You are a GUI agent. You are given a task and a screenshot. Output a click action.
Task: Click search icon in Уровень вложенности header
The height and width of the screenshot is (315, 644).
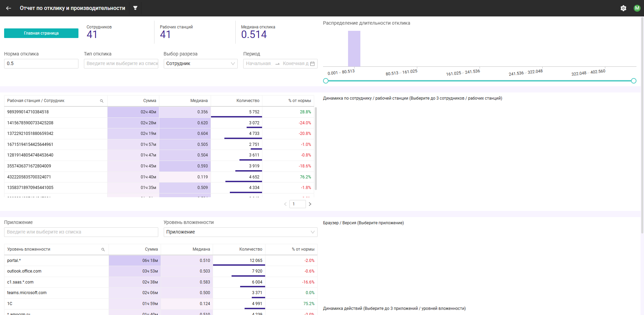coord(103,250)
